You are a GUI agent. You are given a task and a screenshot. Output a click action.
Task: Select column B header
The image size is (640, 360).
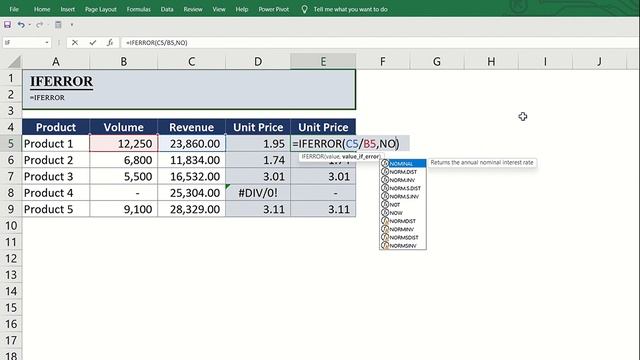(x=123, y=62)
